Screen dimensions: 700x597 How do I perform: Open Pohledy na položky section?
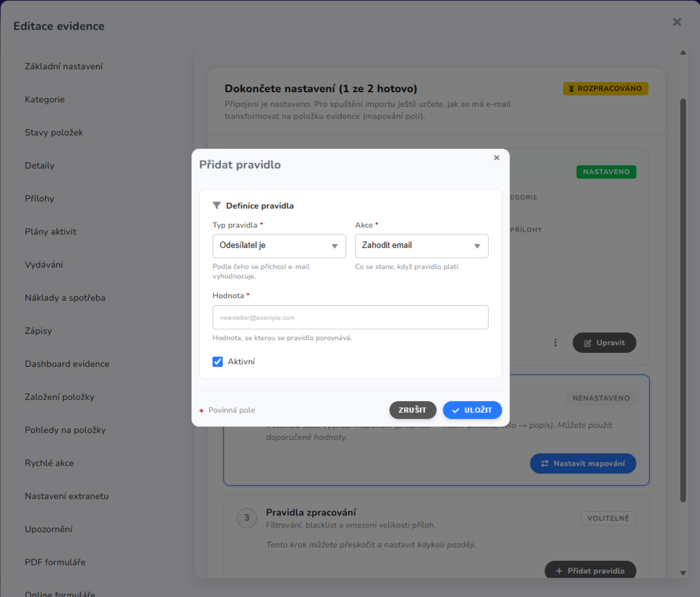pyautogui.click(x=65, y=430)
